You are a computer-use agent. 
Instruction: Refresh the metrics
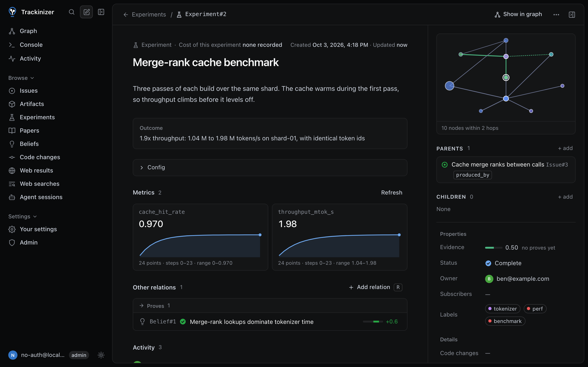391,192
